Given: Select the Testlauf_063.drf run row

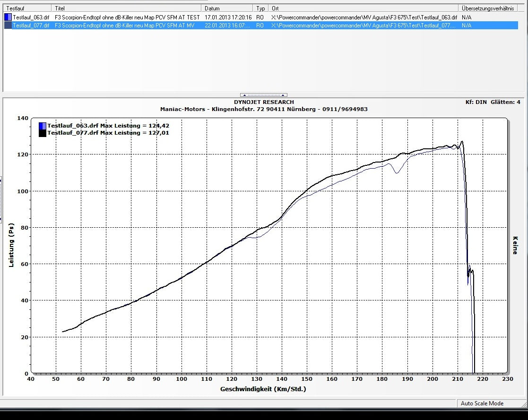Looking at the screenshot, I should click(31, 17).
